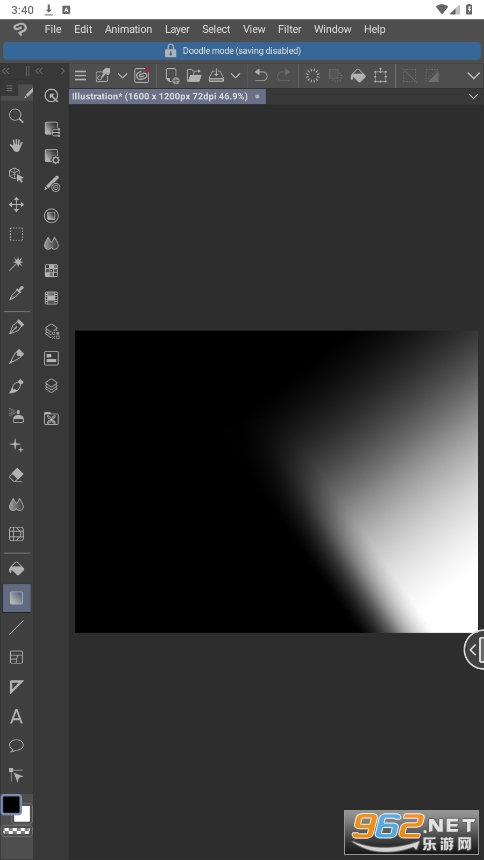Select the Eraser tool
484x860 pixels.
(16, 475)
